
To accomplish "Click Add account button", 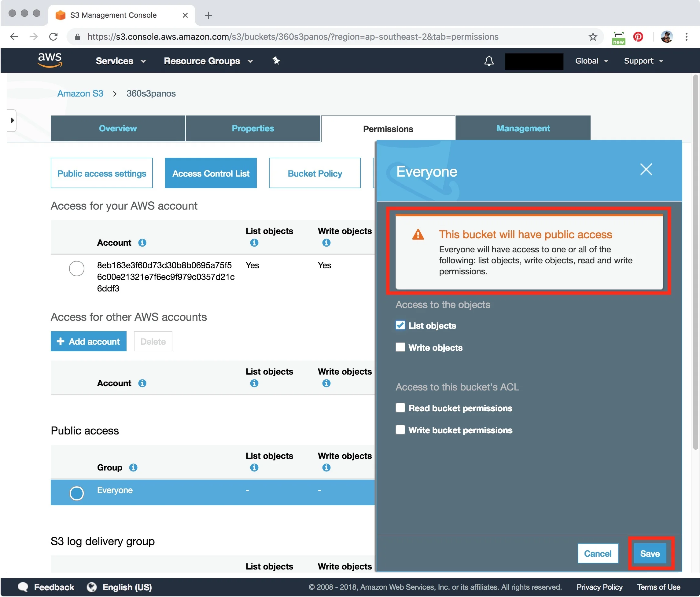I will tap(89, 341).
